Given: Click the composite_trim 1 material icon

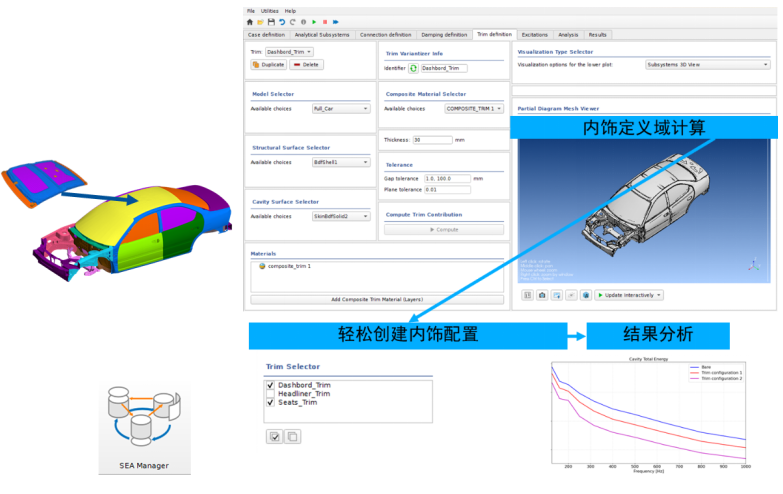Looking at the screenshot, I should 262,266.
